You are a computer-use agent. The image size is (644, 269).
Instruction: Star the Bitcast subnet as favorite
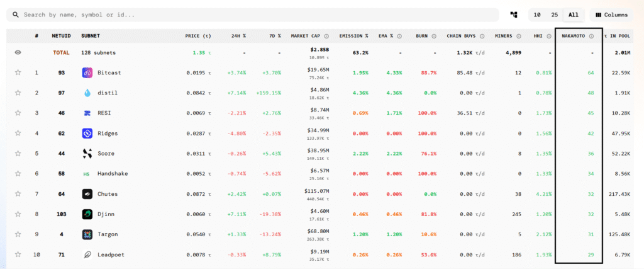tap(18, 73)
